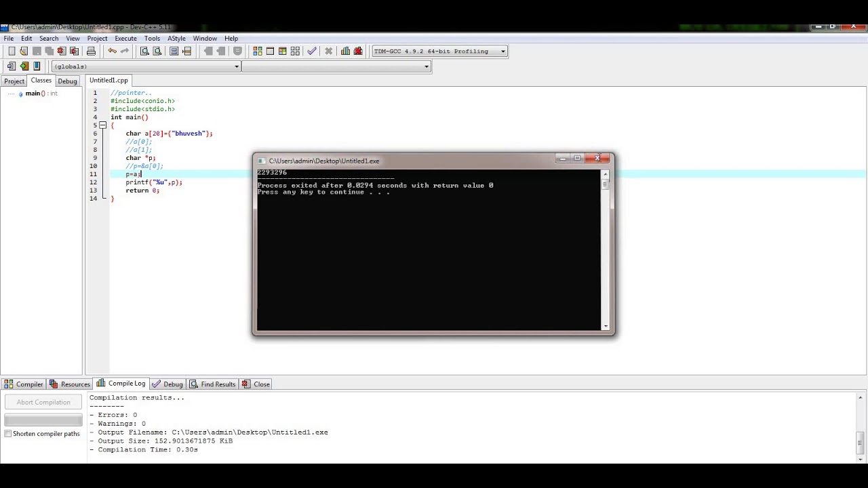Click the Undo arrow icon

112,51
